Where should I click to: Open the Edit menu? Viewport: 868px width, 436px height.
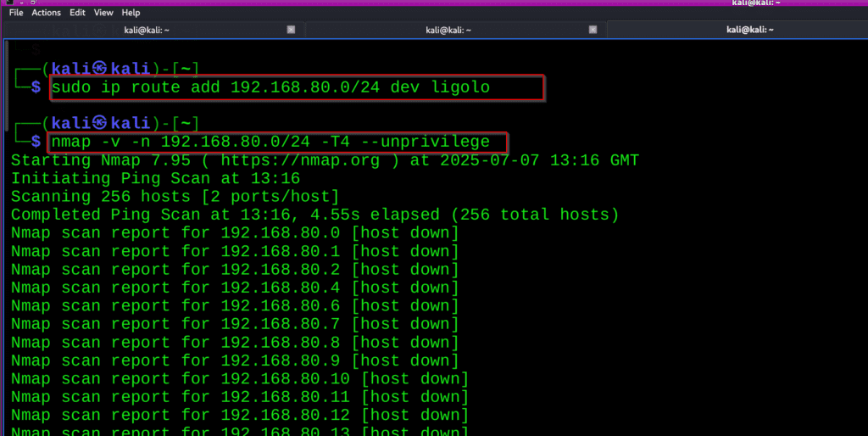(77, 12)
